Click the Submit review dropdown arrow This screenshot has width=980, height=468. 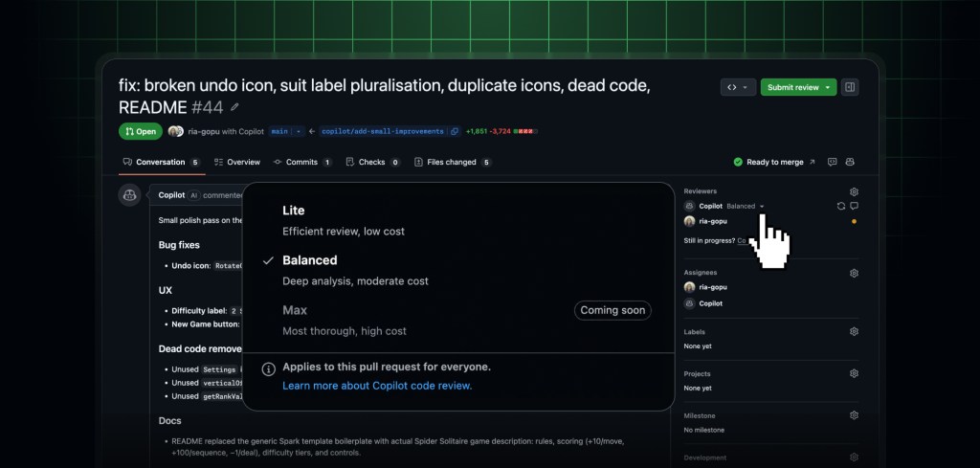pyautogui.click(x=828, y=87)
